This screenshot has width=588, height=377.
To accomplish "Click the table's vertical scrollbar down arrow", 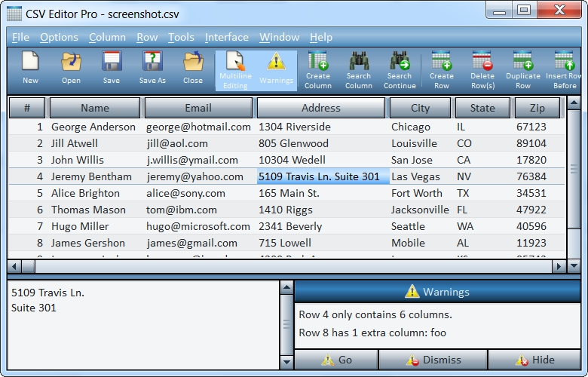I will [574, 266].
